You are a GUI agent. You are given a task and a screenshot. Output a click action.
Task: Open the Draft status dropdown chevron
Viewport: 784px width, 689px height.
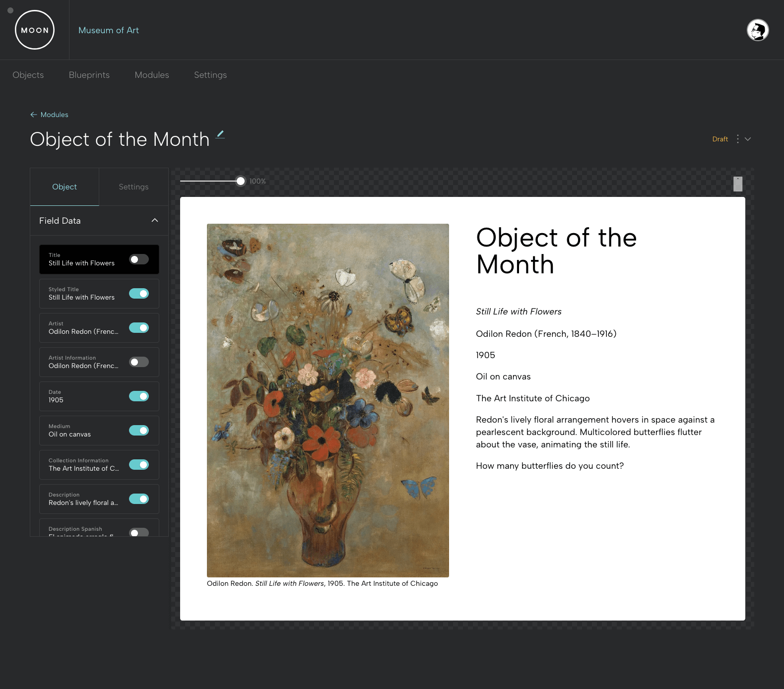748,139
